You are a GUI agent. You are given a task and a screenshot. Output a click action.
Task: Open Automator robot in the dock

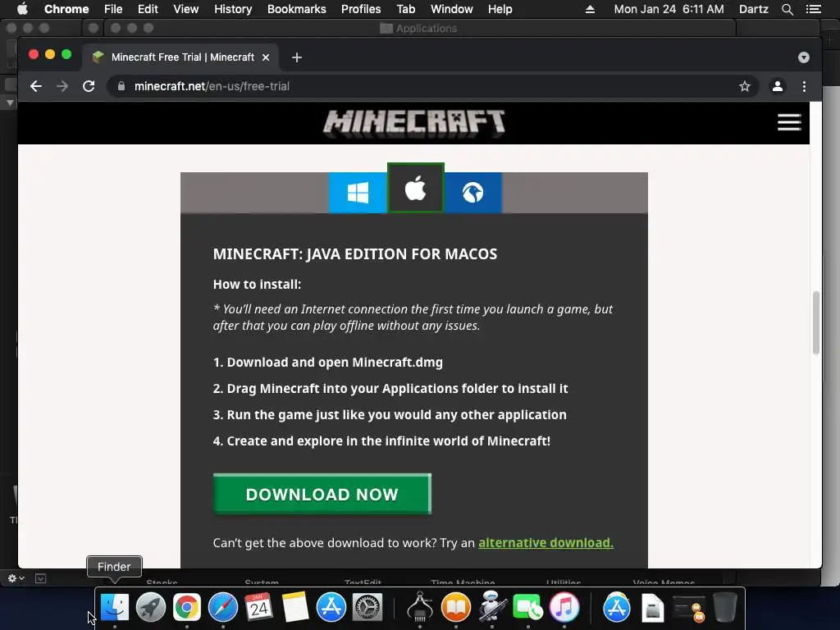(492, 607)
